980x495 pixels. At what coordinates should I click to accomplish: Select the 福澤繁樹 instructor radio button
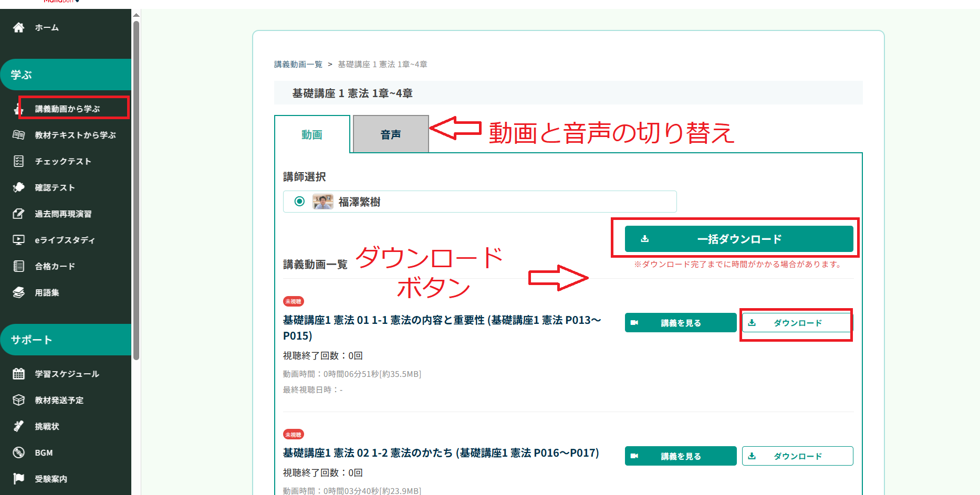pyautogui.click(x=299, y=202)
